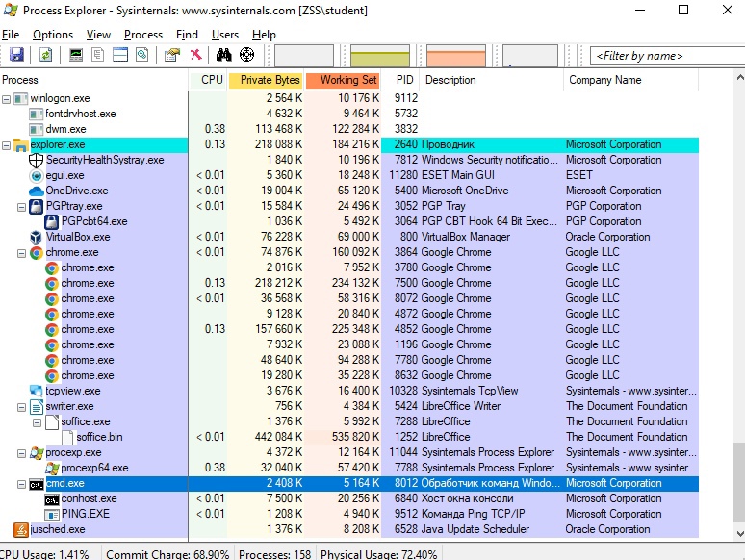
Task: Sort by the PID column header
Action: [400, 80]
